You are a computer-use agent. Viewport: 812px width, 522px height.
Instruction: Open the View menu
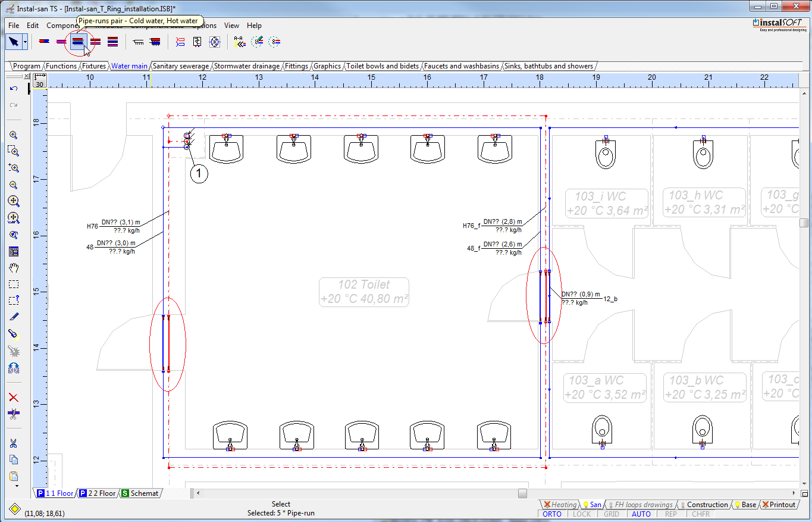pyautogui.click(x=231, y=26)
